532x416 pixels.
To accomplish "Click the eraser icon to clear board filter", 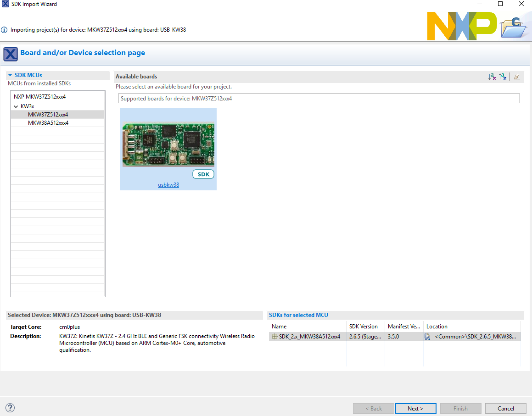I will click(517, 77).
